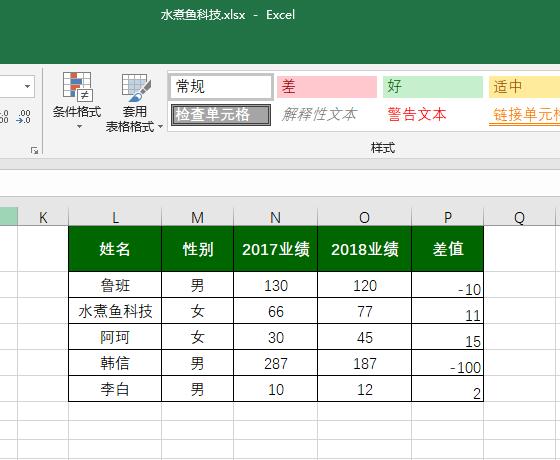560x460 pixels.
Task: Select 鲁班's 性别 cell 男
Action: tap(198, 285)
